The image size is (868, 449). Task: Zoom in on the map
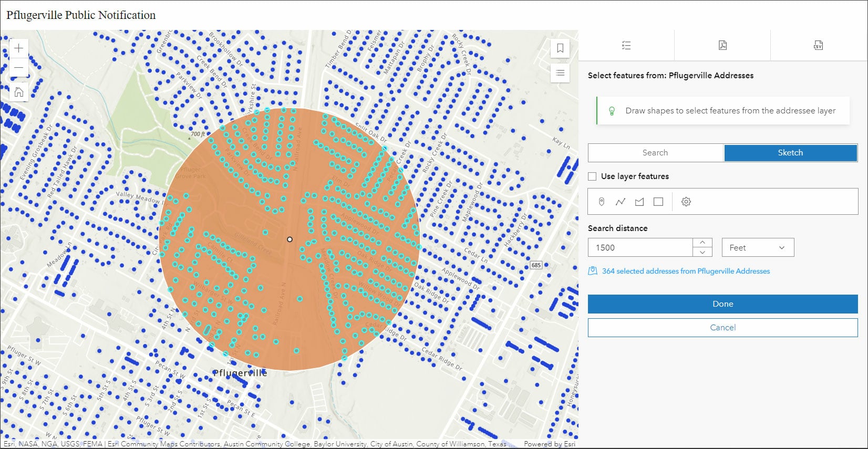pyautogui.click(x=18, y=48)
